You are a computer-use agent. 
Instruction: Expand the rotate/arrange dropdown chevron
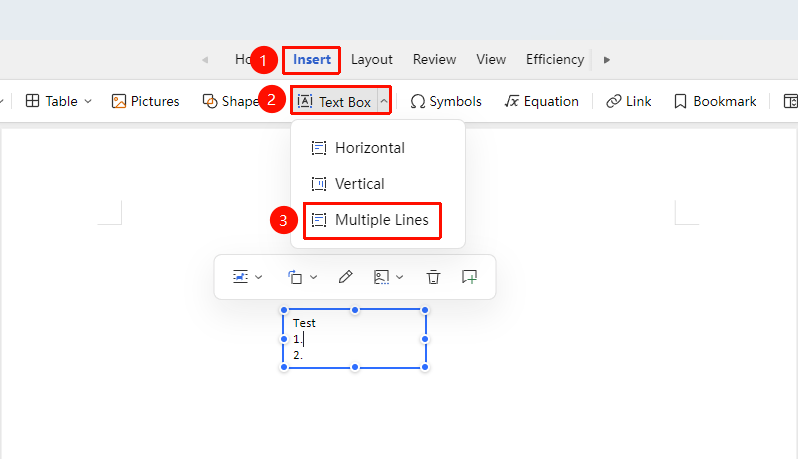pyautogui.click(x=314, y=277)
